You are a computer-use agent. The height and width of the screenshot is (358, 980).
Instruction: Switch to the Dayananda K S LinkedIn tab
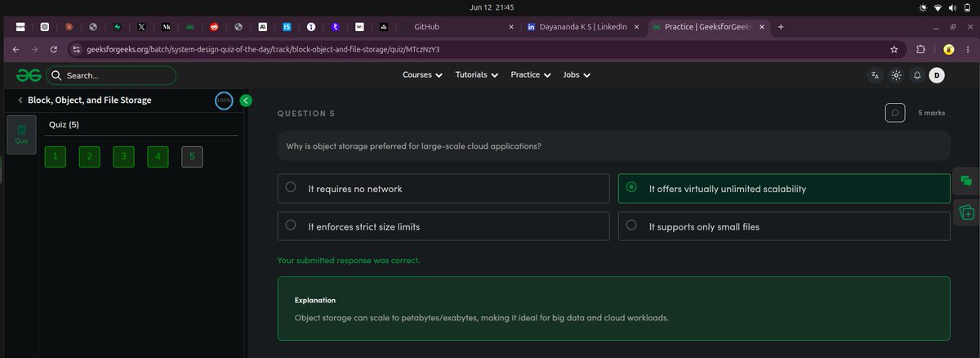coord(582,26)
